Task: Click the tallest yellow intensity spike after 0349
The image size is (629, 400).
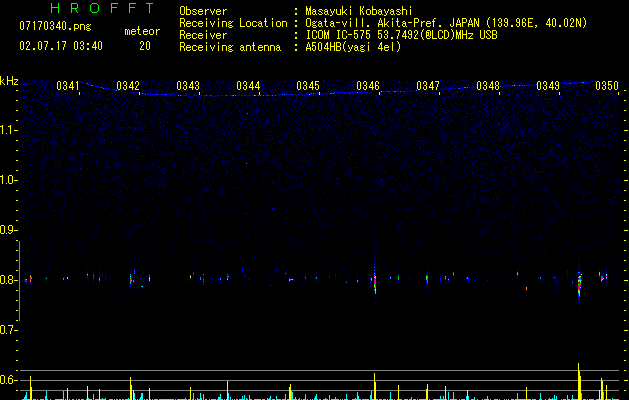Action: coord(579,381)
